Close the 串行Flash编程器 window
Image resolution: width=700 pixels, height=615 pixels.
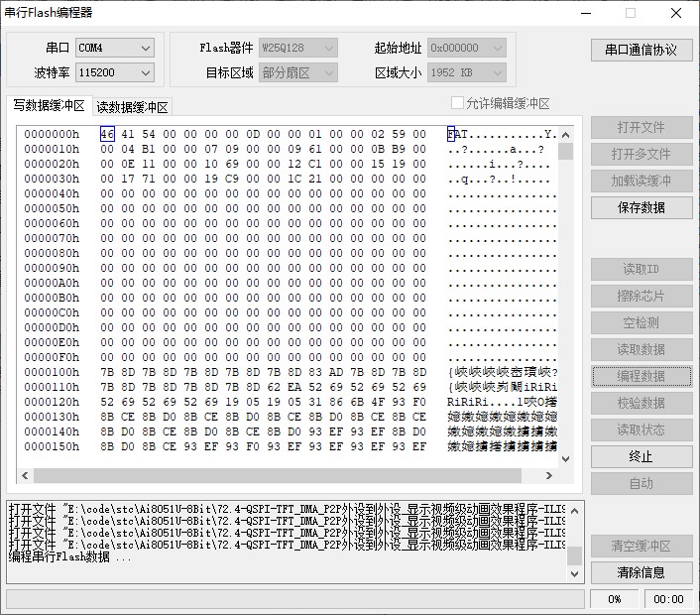coord(676,13)
